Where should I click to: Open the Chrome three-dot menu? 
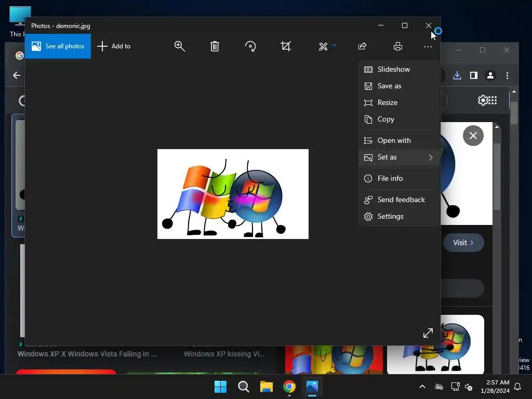[x=507, y=75]
